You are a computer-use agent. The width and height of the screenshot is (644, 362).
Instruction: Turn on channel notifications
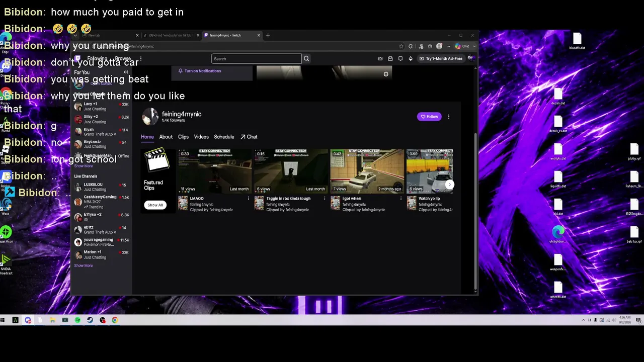200,71
